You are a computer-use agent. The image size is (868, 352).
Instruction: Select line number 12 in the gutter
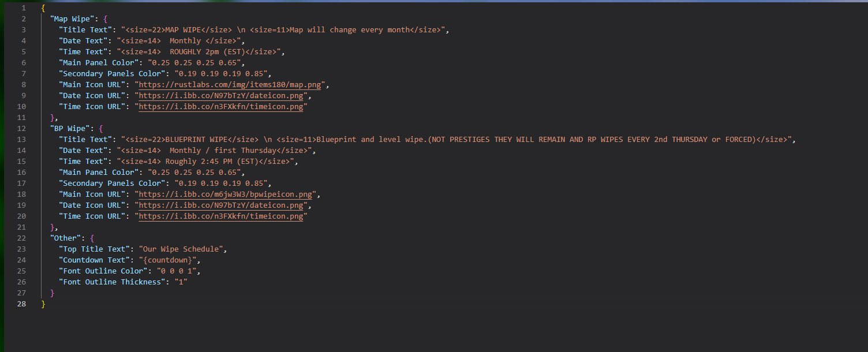[21, 128]
